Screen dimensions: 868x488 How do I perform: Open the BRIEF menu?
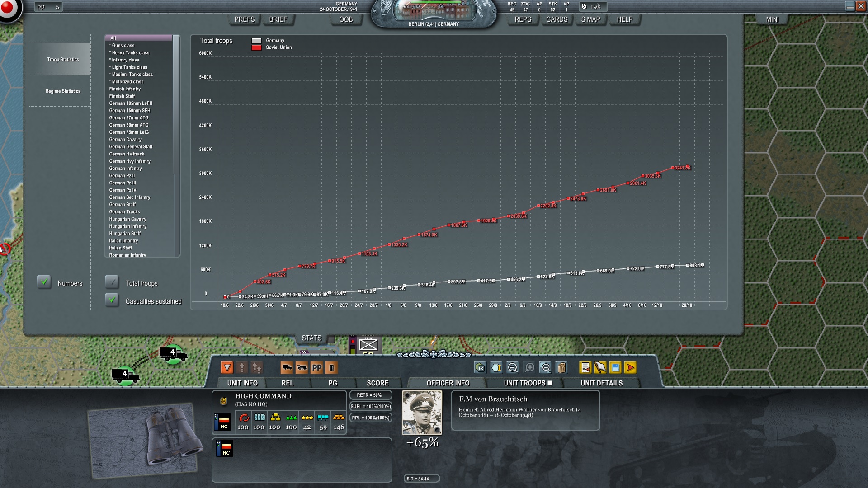tap(278, 19)
